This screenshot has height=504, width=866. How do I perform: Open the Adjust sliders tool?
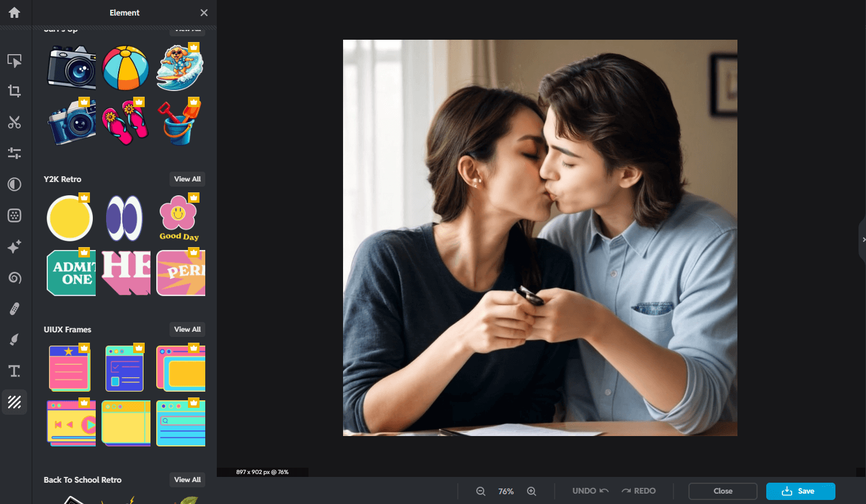click(x=14, y=153)
